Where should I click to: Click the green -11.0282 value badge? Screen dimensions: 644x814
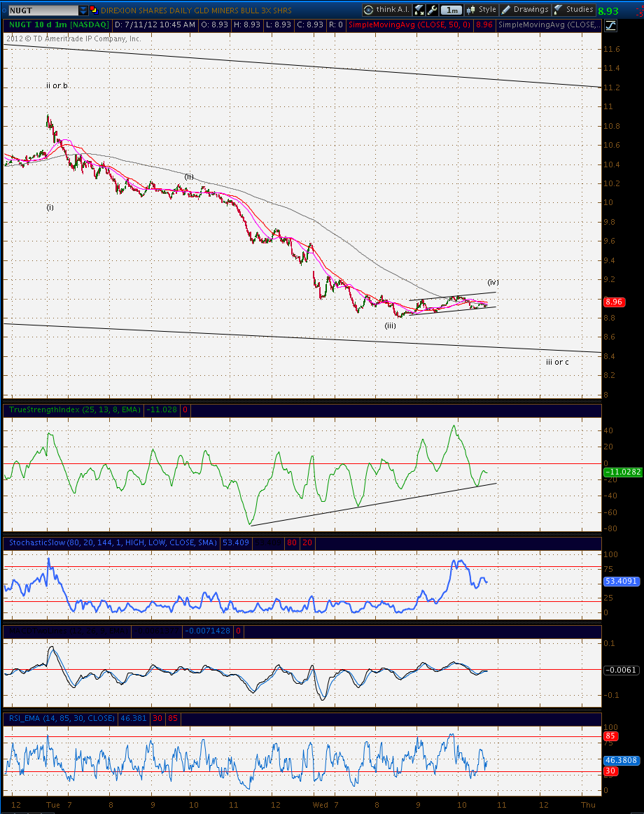[x=623, y=472]
